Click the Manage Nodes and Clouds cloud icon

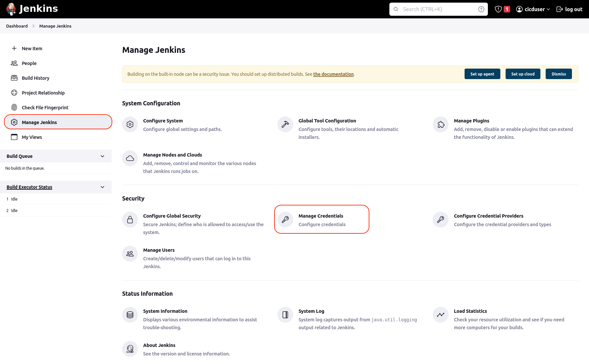(x=130, y=159)
